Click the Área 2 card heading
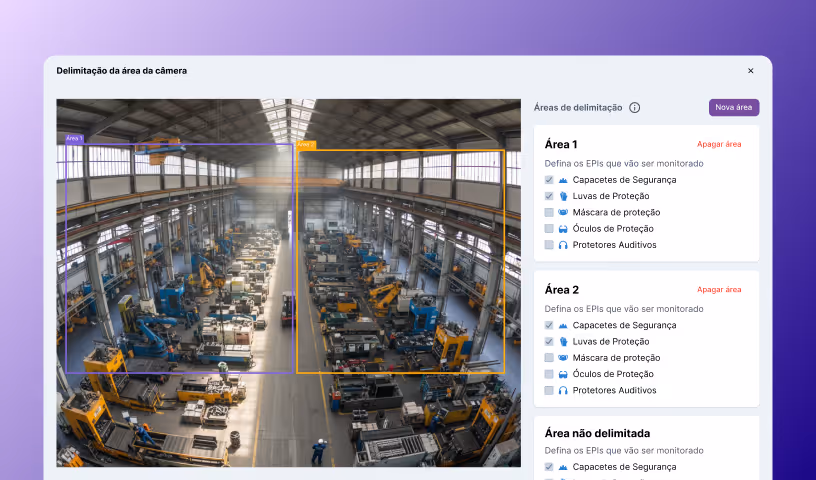This screenshot has height=480, width=816. coord(562,290)
